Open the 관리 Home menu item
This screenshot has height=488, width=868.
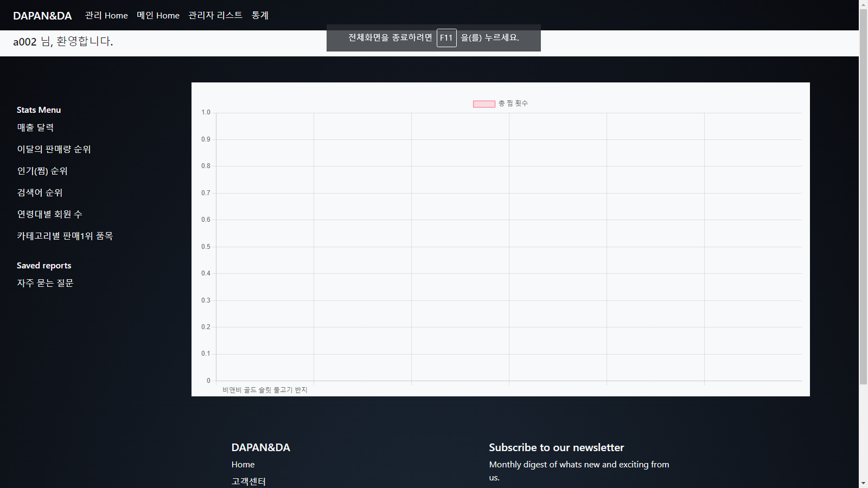106,16
